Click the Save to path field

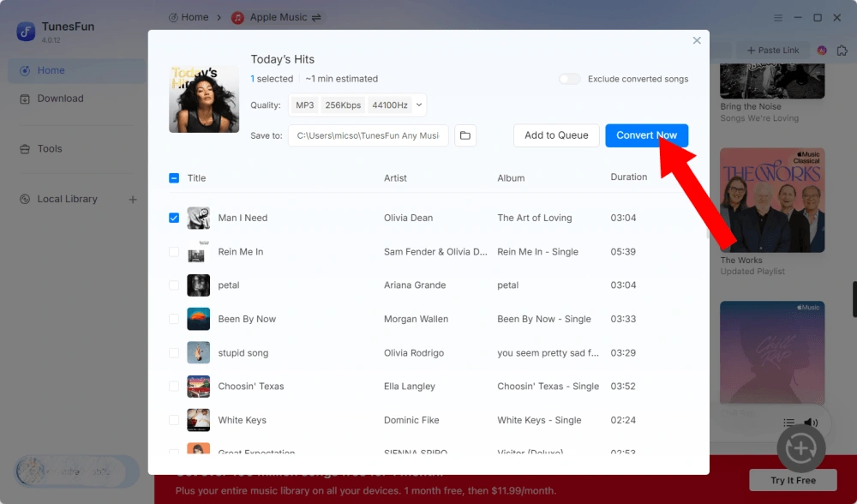[368, 135]
